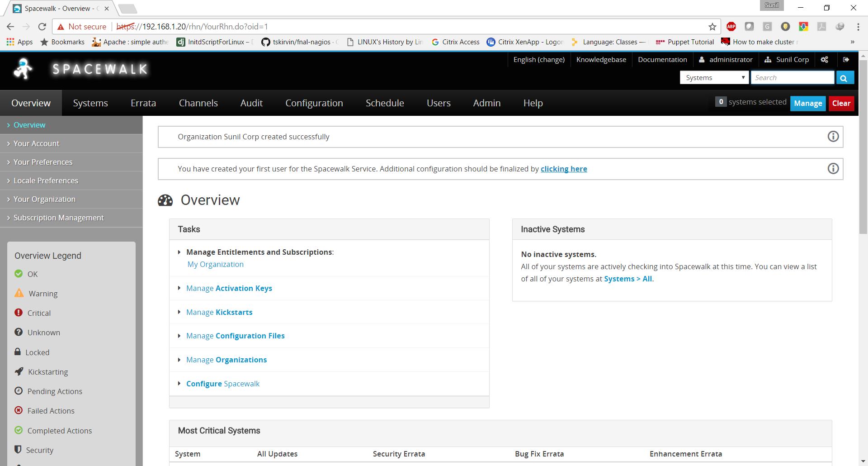Open the Errata main tab

[143, 103]
